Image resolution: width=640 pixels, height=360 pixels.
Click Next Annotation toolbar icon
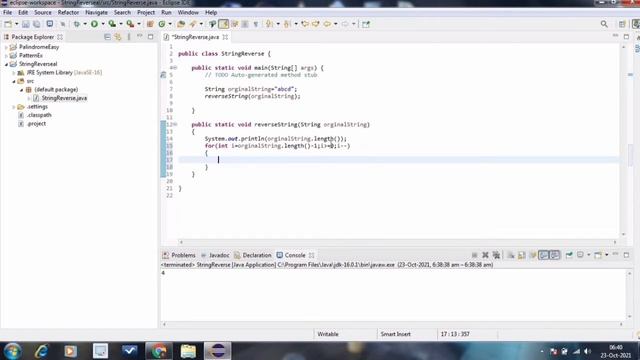269,24
